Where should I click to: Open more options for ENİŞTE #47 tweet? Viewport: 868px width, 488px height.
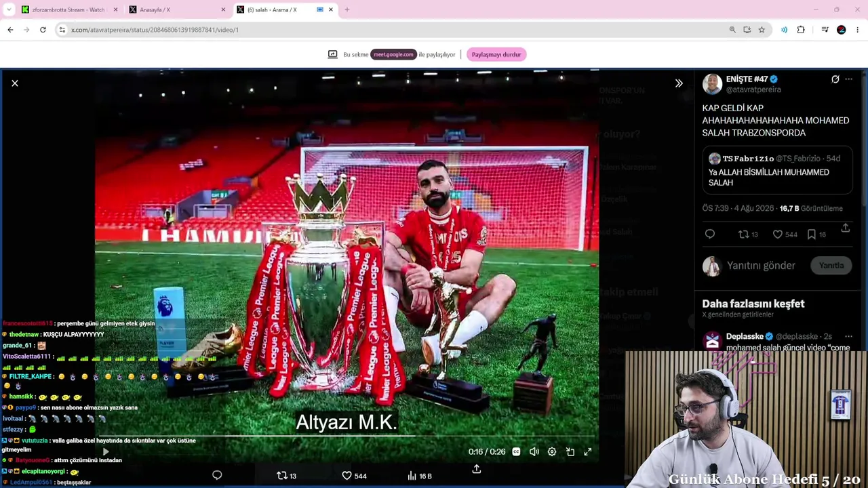[x=848, y=79]
